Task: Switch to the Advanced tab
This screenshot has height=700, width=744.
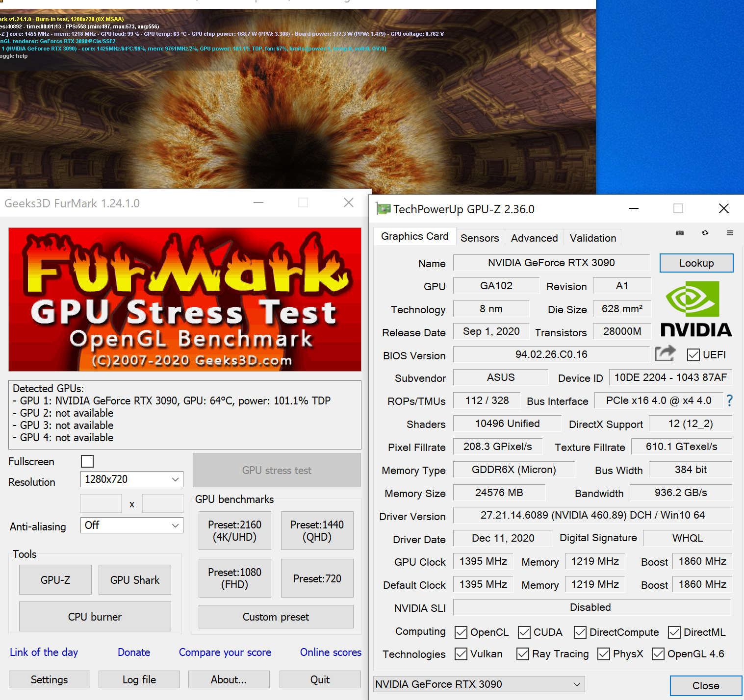Action: 534,238
